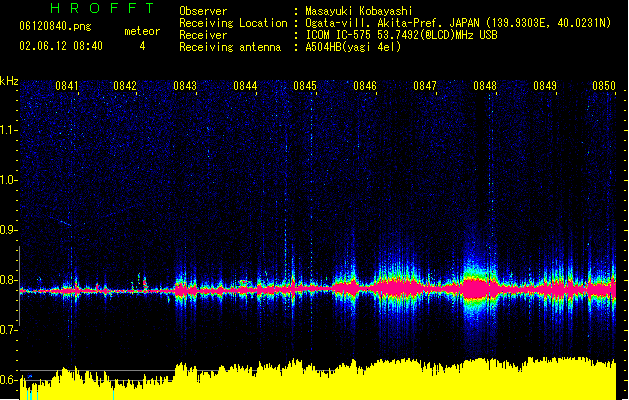Click the 0.7 kHz axis label

(x=8, y=330)
